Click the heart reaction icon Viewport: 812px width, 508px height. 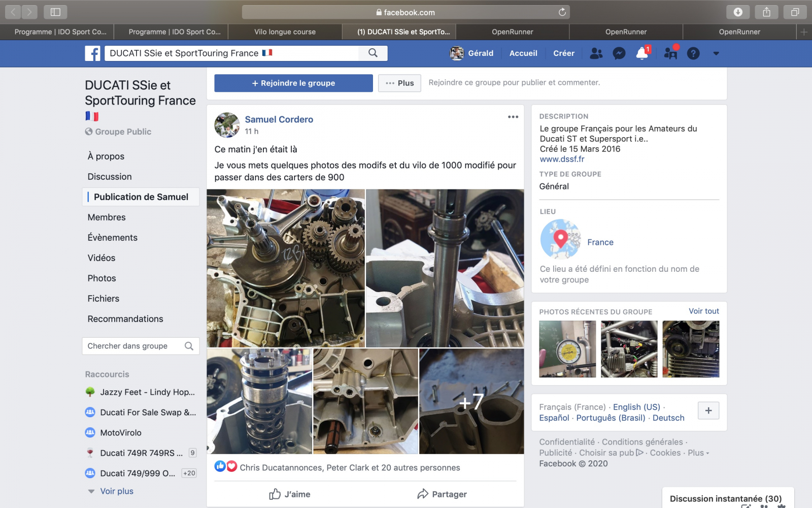pyautogui.click(x=231, y=466)
